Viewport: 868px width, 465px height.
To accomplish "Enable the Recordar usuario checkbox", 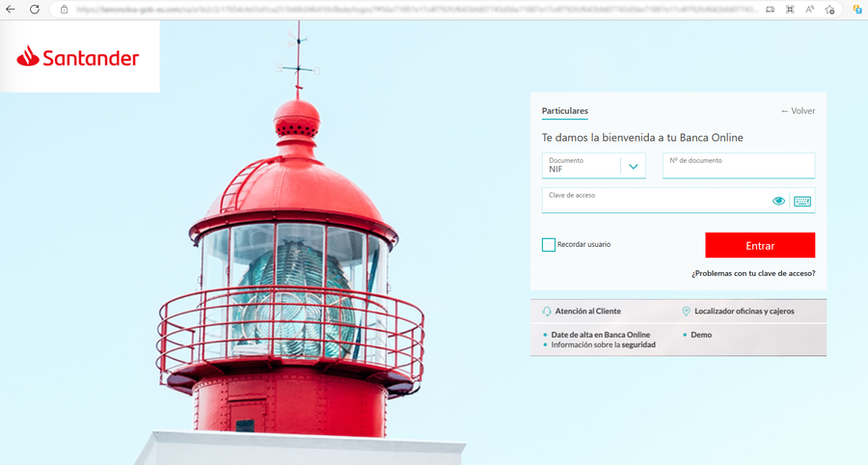I will point(549,245).
